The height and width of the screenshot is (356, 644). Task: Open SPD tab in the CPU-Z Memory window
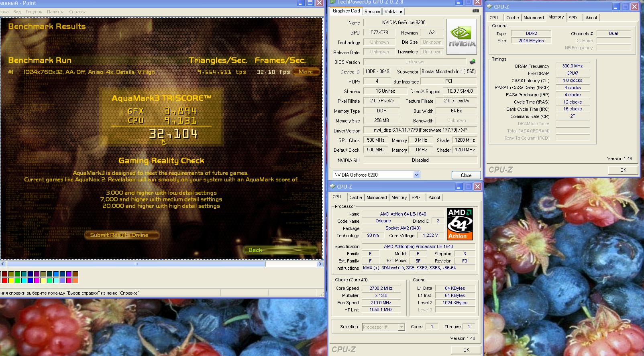(573, 18)
